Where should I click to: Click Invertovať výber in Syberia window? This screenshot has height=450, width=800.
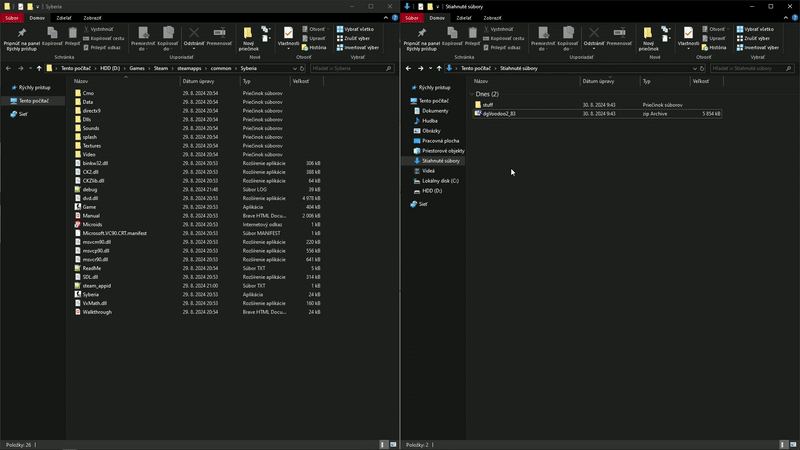point(361,47)
